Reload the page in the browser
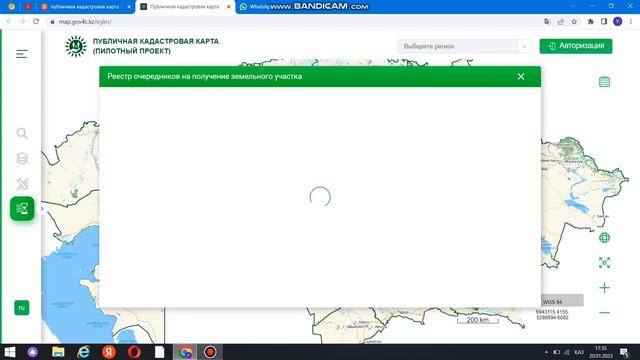 [36, 22]
